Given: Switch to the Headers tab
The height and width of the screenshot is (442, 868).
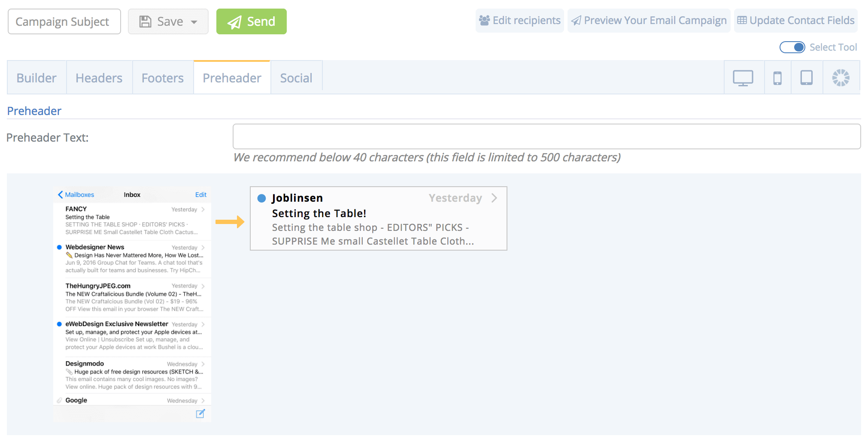Looking at the screenshot, I should [99, 78].
